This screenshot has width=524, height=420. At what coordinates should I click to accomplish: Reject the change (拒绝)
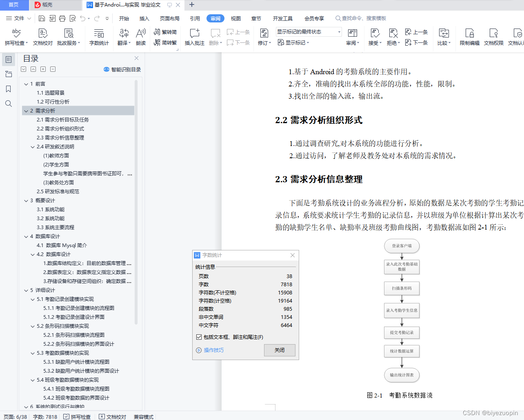click(393, 37)
